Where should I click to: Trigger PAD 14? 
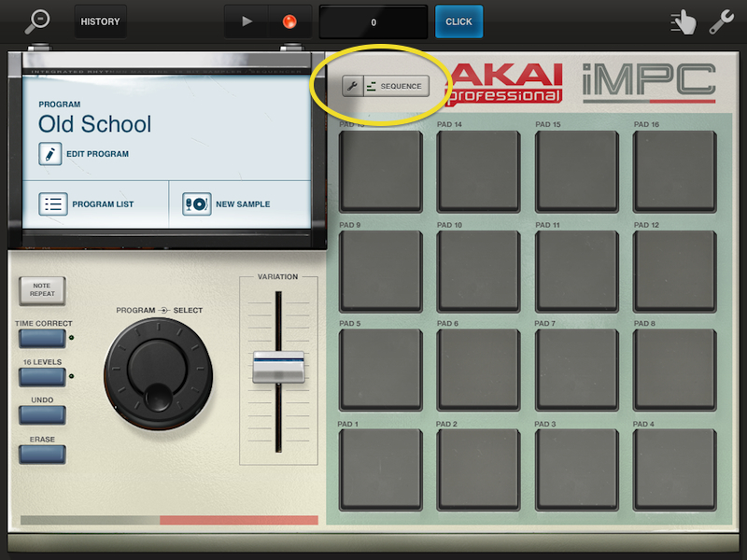coord(478,172)
